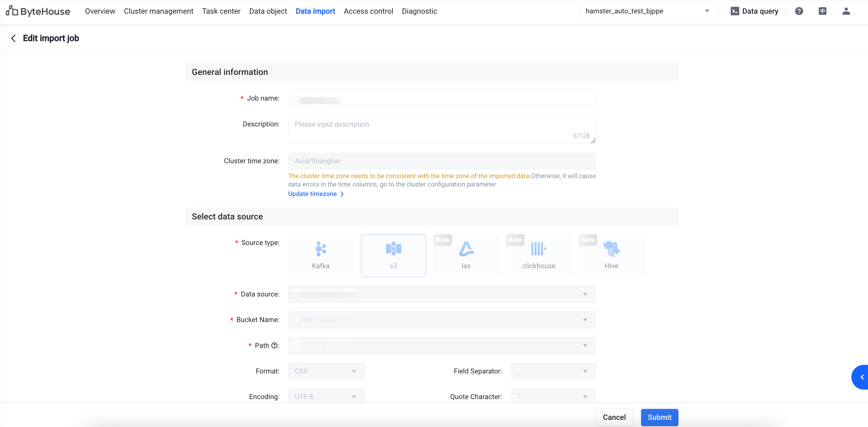Click the Path help tooltip icon

coord(274,346)
